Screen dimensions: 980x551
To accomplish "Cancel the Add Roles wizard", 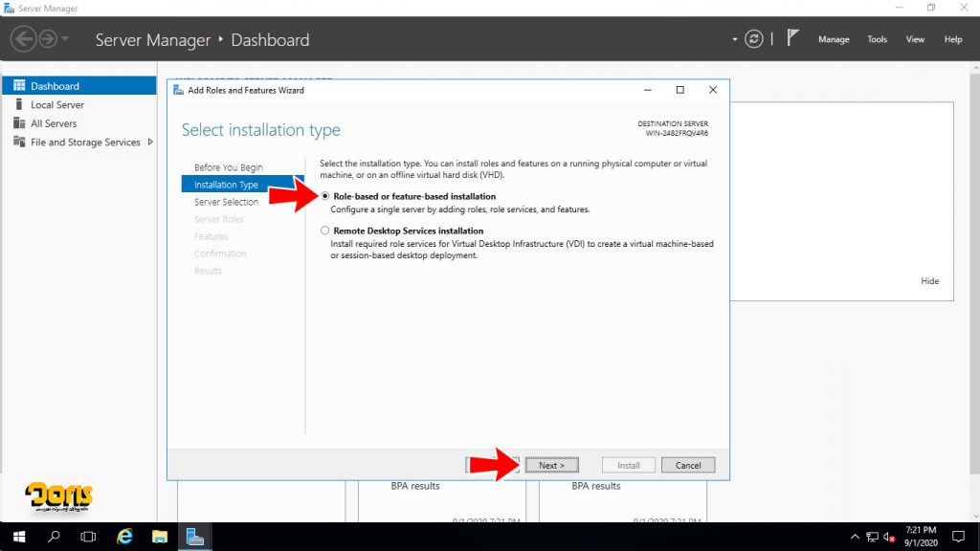I will [x=687, y=465].
